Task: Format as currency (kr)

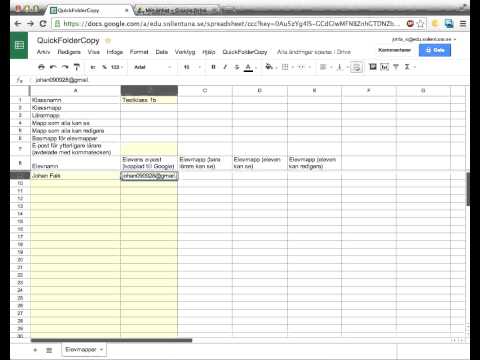Action: [93, 67]
